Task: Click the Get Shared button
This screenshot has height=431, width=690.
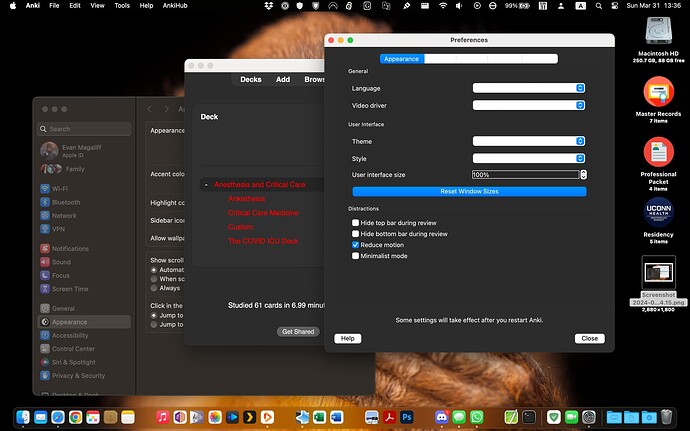Action: coord(298,332)
